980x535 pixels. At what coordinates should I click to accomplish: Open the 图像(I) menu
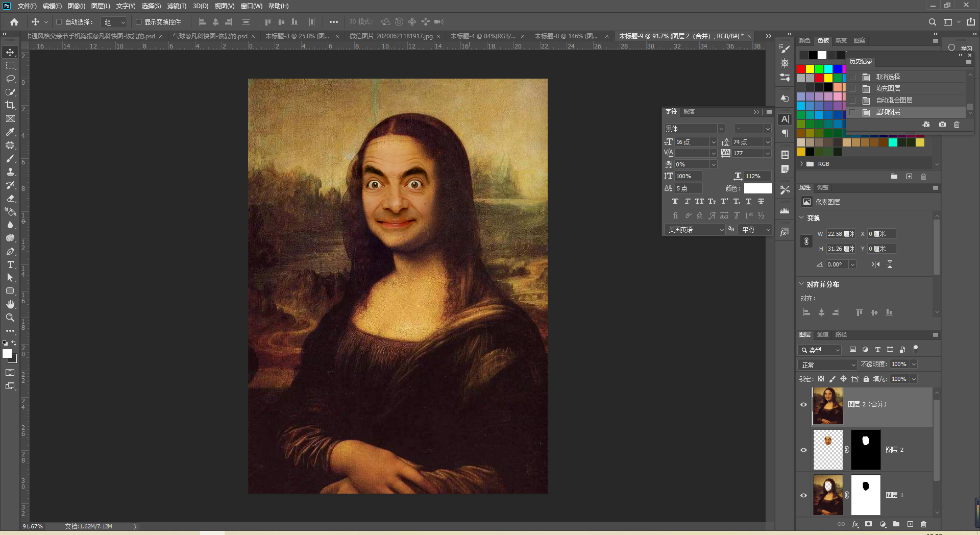(77, 6)
